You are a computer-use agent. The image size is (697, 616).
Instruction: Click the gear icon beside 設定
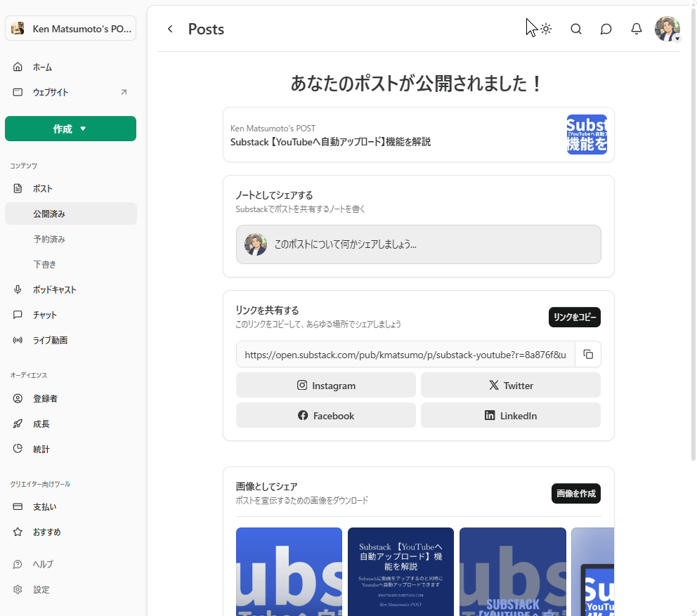point(18,590)
